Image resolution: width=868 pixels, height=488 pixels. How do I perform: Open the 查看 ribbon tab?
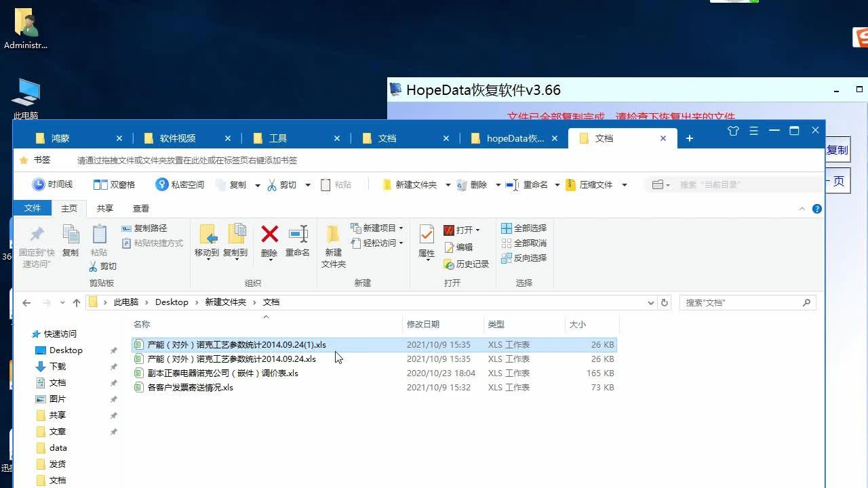click(141, 209)
